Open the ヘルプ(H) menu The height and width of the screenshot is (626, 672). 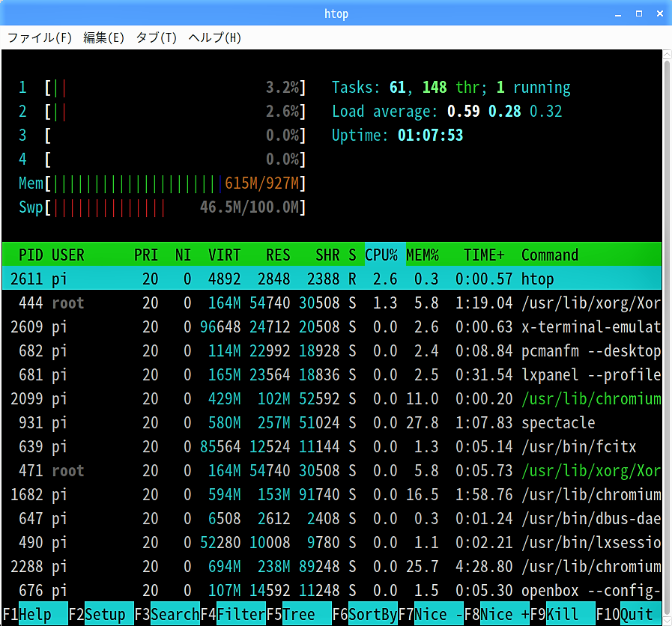215,37
